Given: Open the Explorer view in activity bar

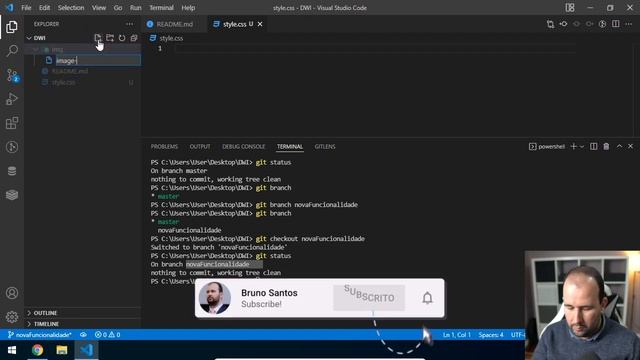Looking at the screenshot, I should [12, 27].
